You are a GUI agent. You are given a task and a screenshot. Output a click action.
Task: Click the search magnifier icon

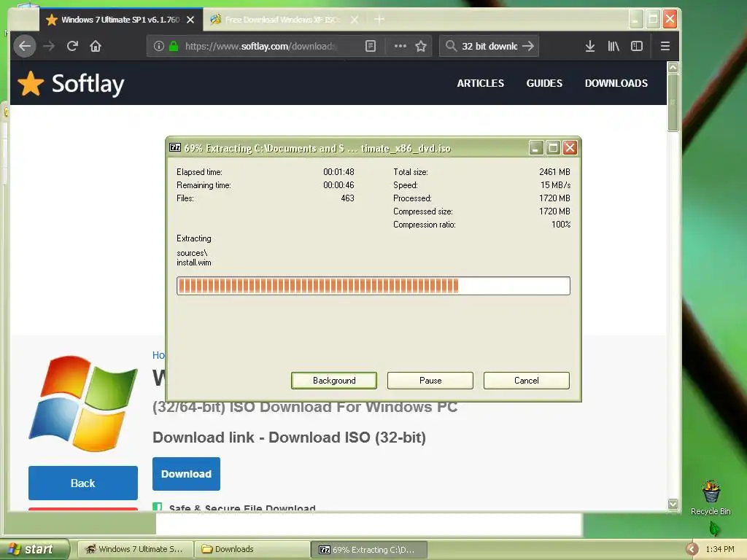pyautogui.click(x=451, y=46)
